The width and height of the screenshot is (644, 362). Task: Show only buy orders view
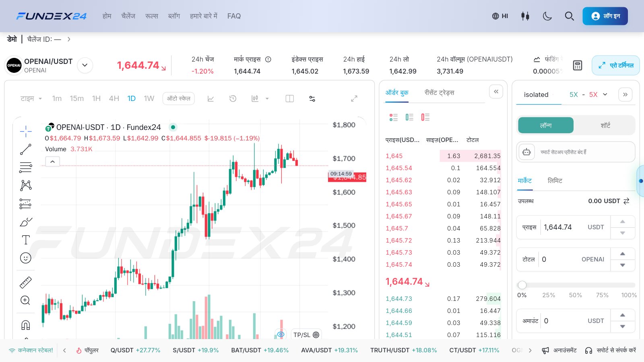click(409, 117)
